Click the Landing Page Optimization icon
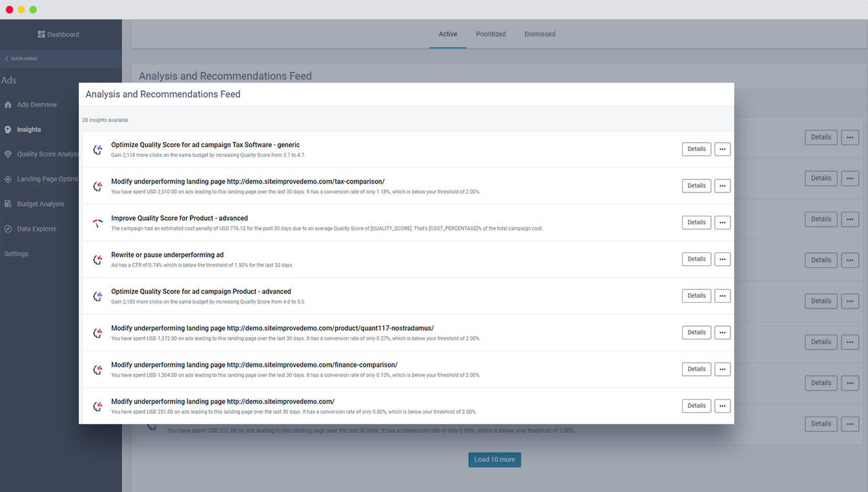The image size is (868, 492). pyautogui.click(x=8, y=179)
